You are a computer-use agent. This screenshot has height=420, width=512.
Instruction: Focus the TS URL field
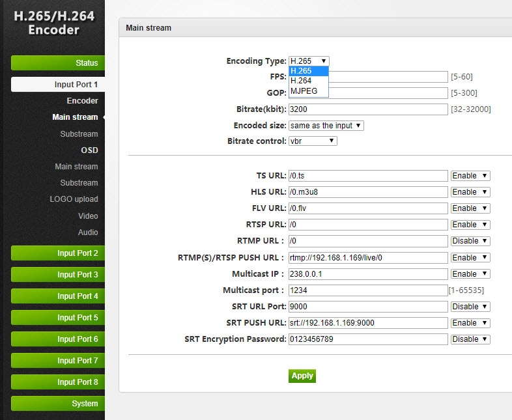(368, 176)
